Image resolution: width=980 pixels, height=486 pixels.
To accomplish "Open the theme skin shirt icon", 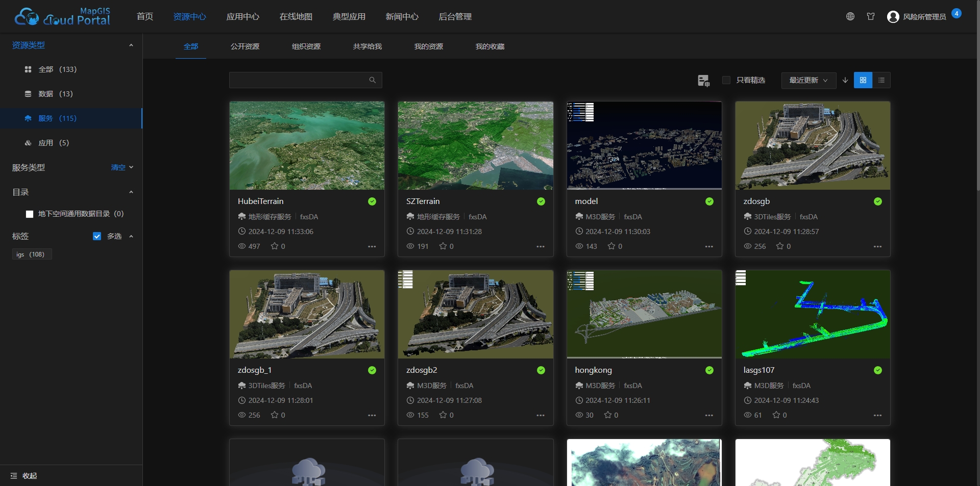I will pyautogui.click(x=871, y=16).
